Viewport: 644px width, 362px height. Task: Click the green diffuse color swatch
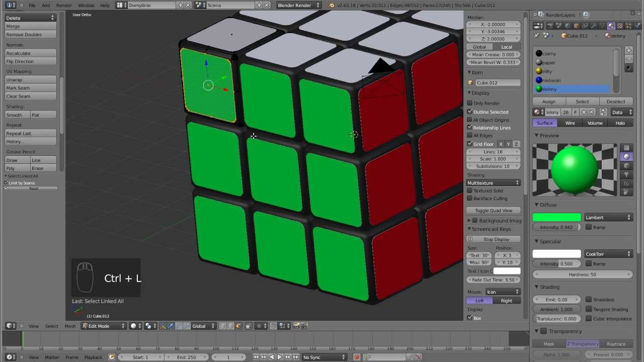(x=556, y=218)
